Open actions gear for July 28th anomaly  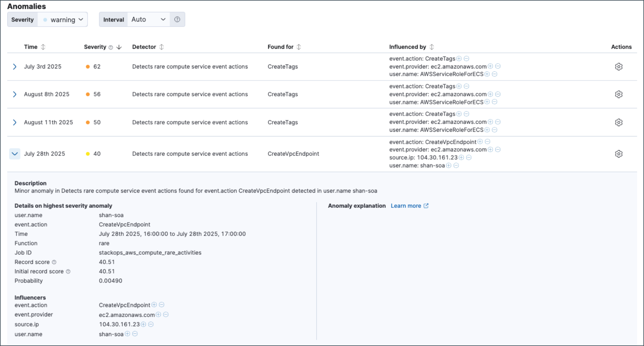[619, 154]
